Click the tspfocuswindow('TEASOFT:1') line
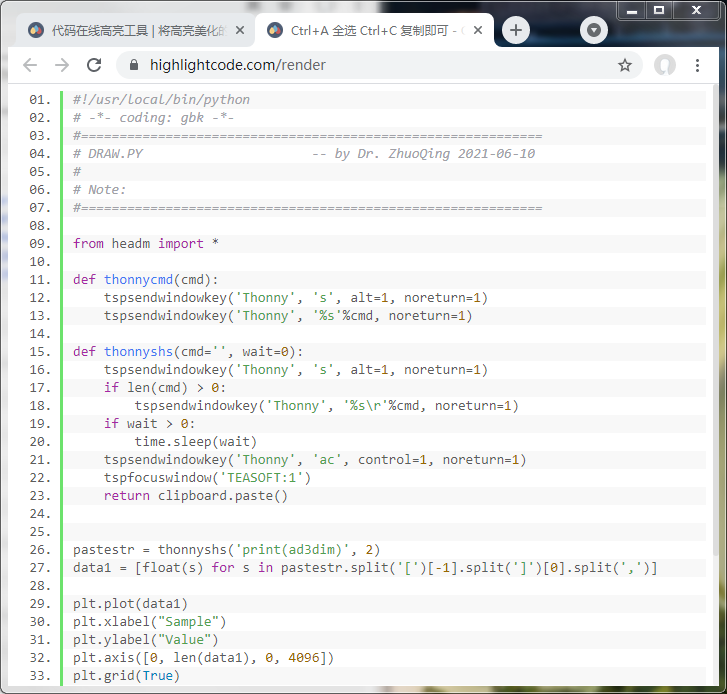The height and width of the screenshot is (694, 727). click(x=207, y=478)
